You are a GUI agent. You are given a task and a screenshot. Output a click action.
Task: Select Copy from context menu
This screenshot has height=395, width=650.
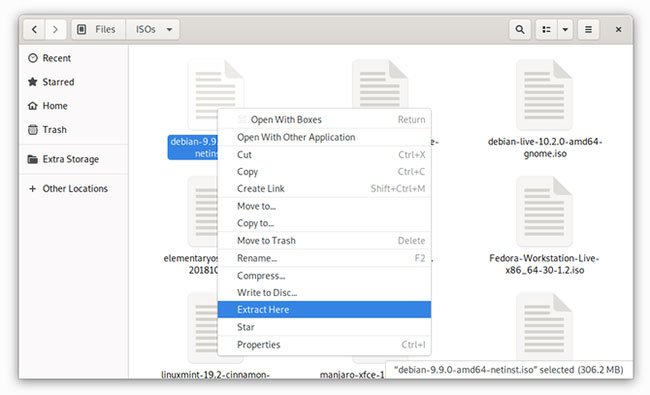coord(324,172)
